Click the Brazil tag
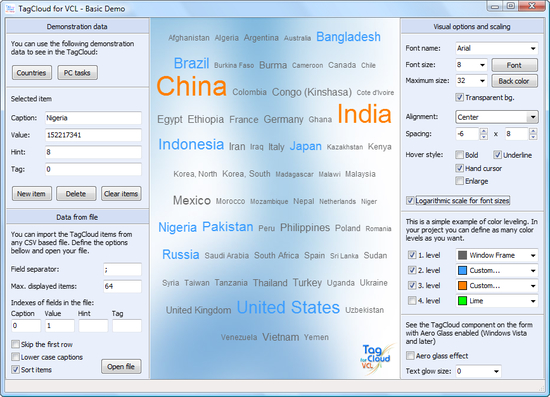The width and height of the screenshot is (550, 397). [x=192, y=63]
